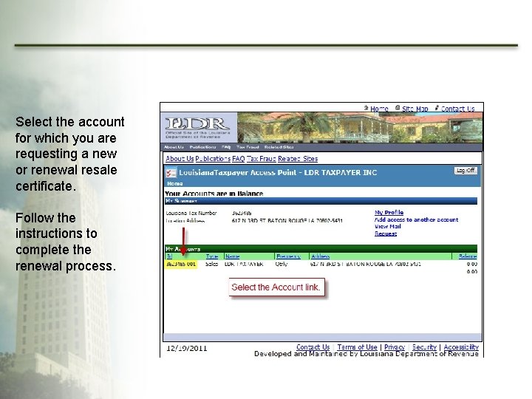Go to the Home tab below the title
The height and width of the screenshot is (399, 532).
174,183
